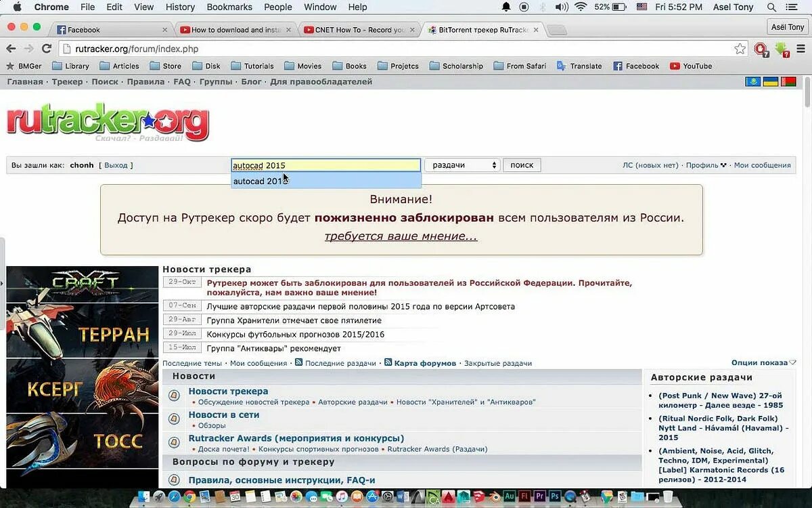Open the Movies bookmarks folder
Viewport: 812px width, 508px height.
pyautogui.click(x=302, y=66)
